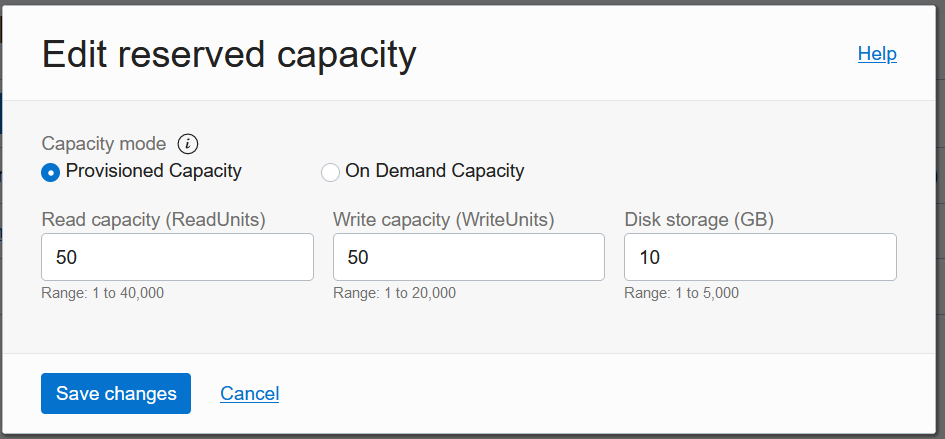Click the Range 1 to 20,000 hint
Image resolution: width=945 pixels, height=439 pixels.
pos(394,293)
